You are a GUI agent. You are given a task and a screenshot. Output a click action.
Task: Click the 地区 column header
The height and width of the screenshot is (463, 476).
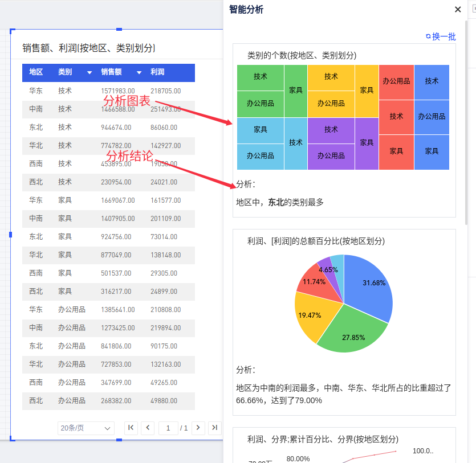point(36,72)
